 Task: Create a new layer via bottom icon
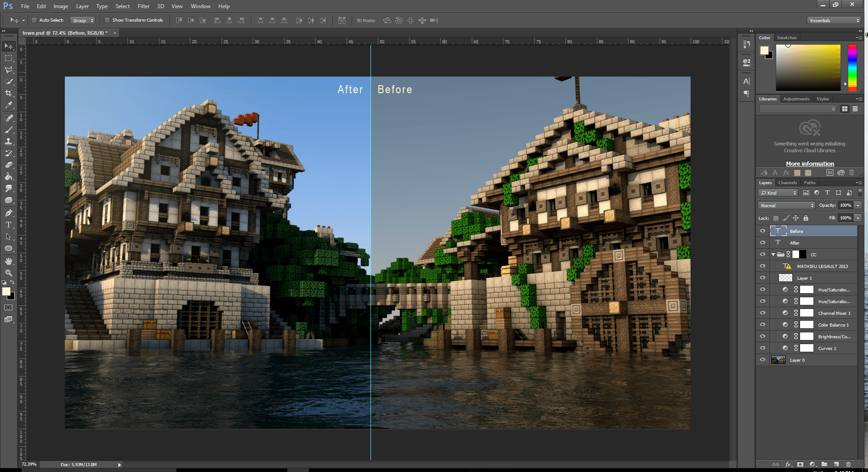point(836,464)
